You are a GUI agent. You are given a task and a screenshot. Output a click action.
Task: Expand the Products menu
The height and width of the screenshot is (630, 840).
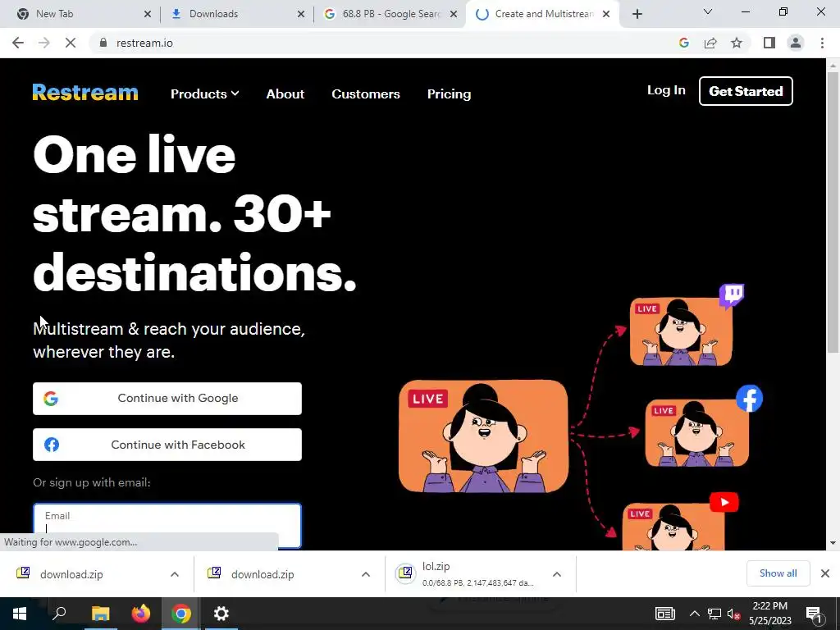click(x=204, y=94)
